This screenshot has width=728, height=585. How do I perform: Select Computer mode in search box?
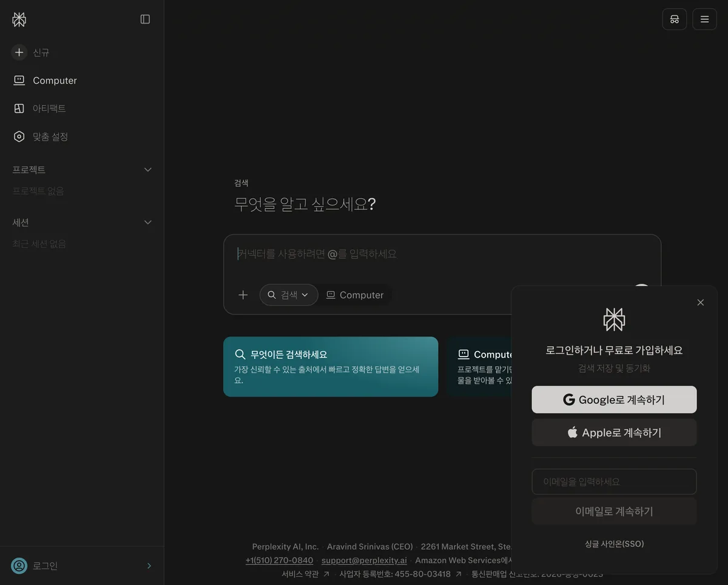[355, 295]
